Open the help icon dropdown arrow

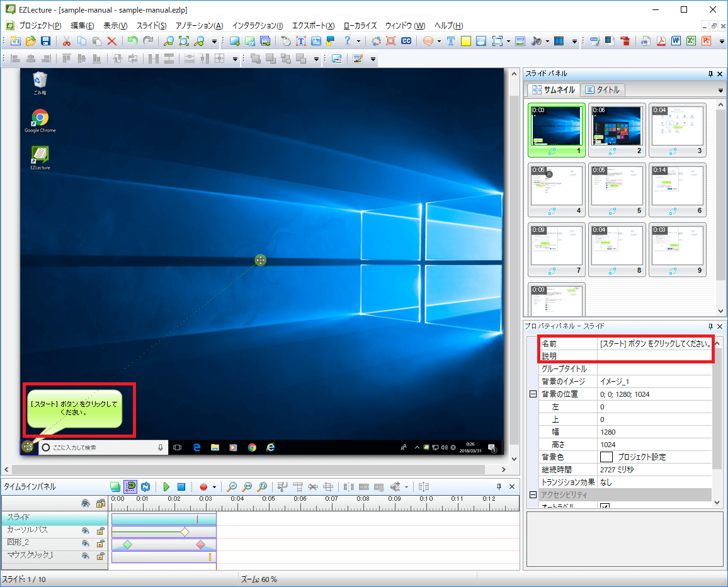[358, 42]
